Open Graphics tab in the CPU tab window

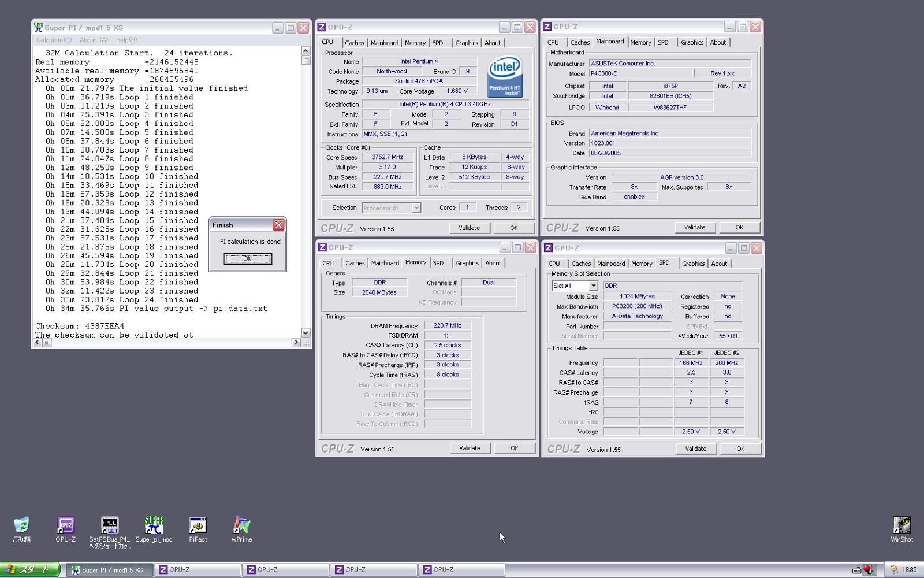(x=467, y=43)
